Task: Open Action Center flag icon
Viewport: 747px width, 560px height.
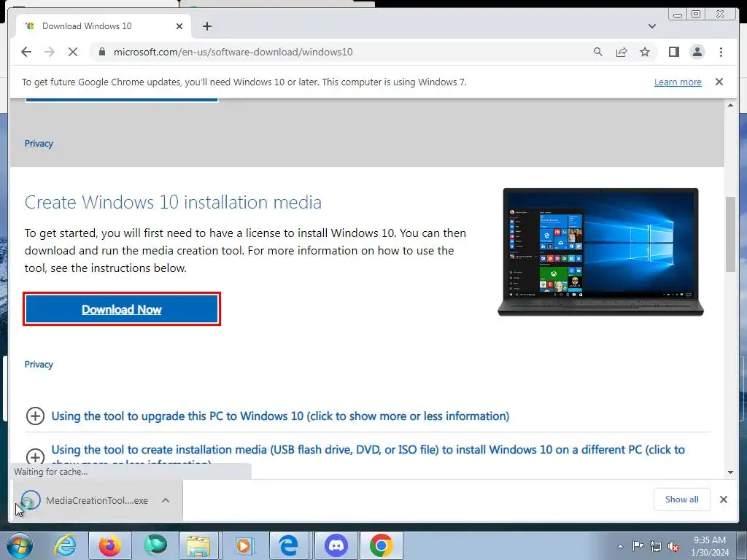Action: (638, 546)
